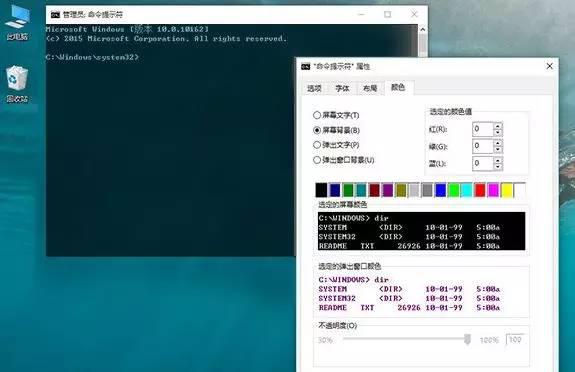Pick the yellow color swatch
Screen dimensions: 575x372
click(506, 190)
